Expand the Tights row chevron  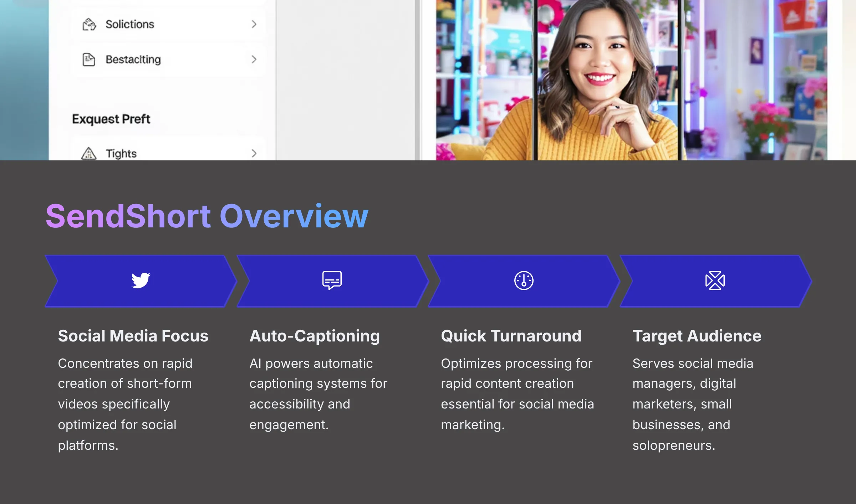click(254, 154)
